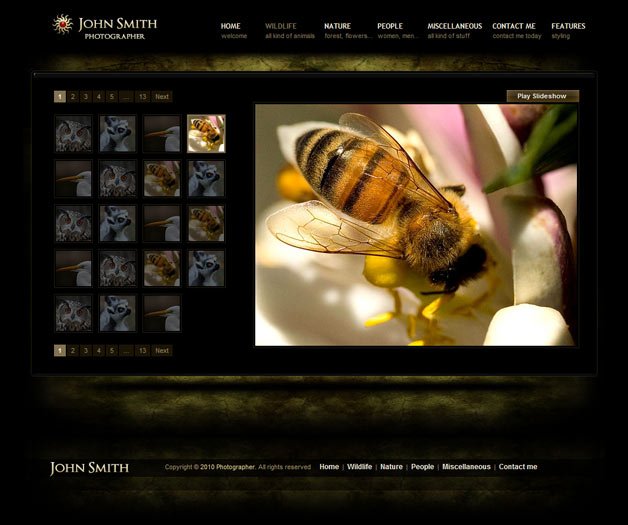
Task: Select page 1 in the bottom pagination
Action: click(x=60, y=351)
